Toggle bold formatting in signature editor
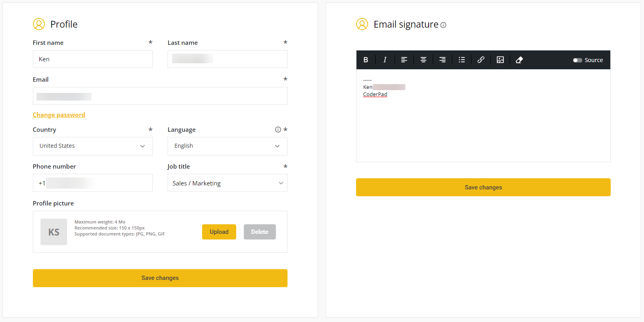Image resolution: width=644 pixels, height=322 pixels. (366, 60)
